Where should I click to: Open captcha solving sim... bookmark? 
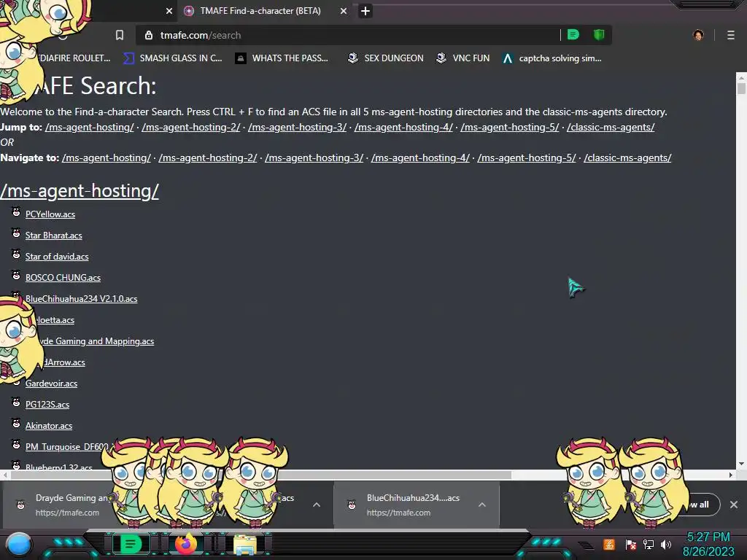pyautogui.click(x=552, y=58)
